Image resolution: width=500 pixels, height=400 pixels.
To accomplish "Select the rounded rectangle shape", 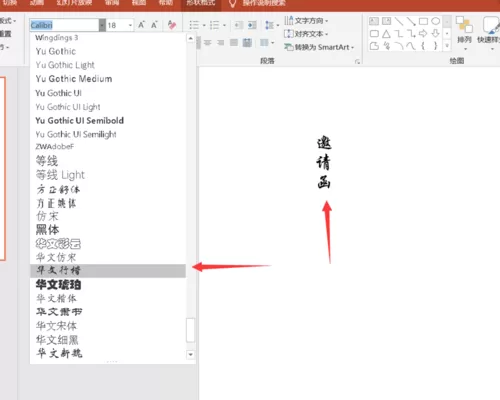I will [x=374, y=34].
